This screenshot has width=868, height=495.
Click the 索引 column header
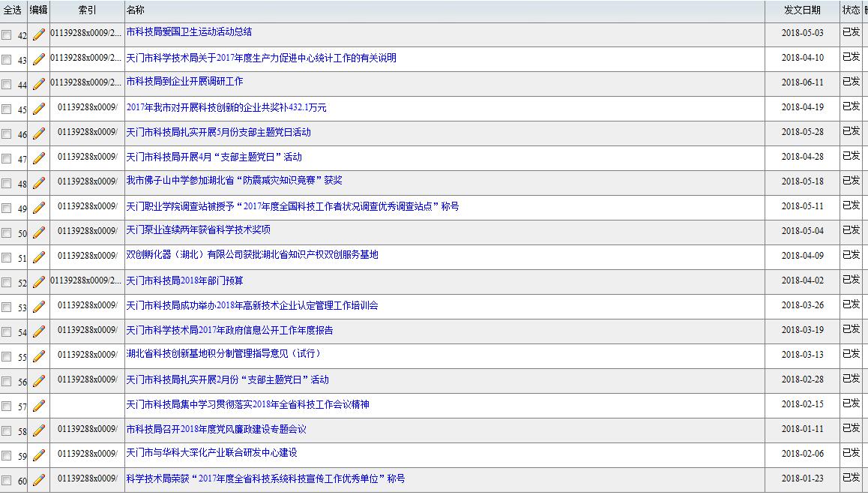click(x=87, y=10)
